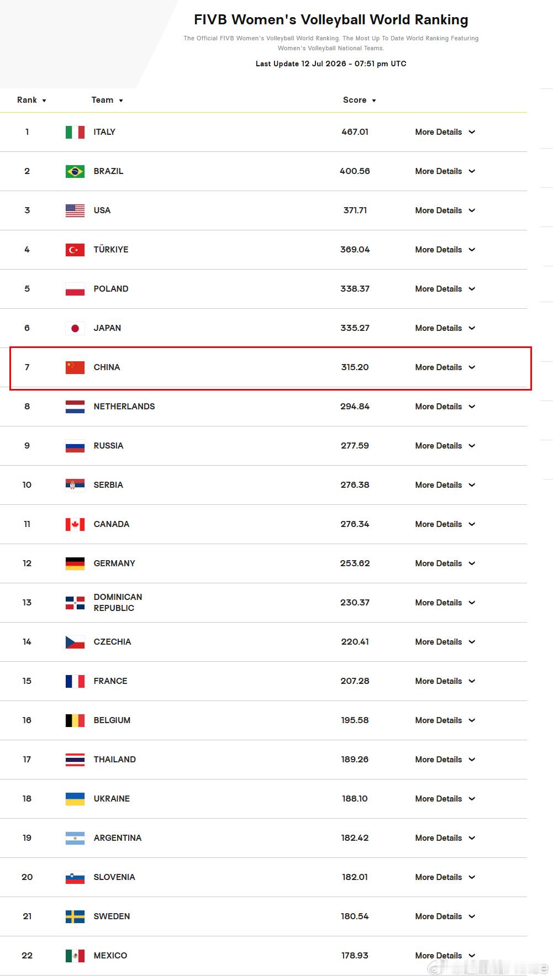553x980 pixels.
Task: Click the China flag icon
Action: [x=75, y=367]
